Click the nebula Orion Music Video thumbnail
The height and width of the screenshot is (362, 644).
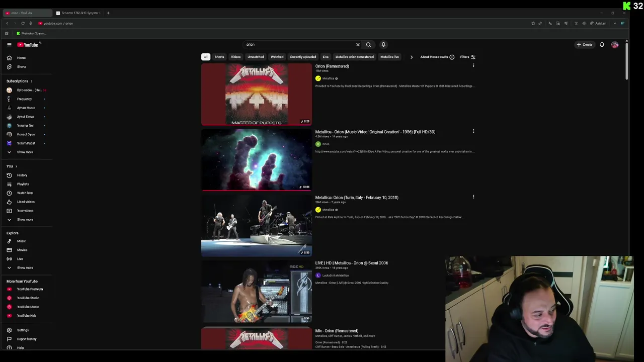pos(257,160)
